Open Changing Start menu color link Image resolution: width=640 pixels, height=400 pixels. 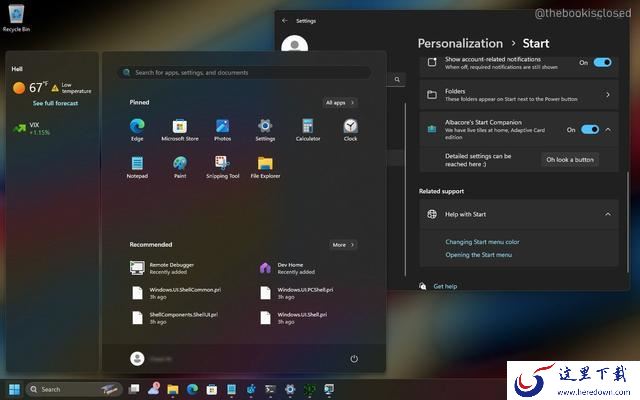coord(482,242)
